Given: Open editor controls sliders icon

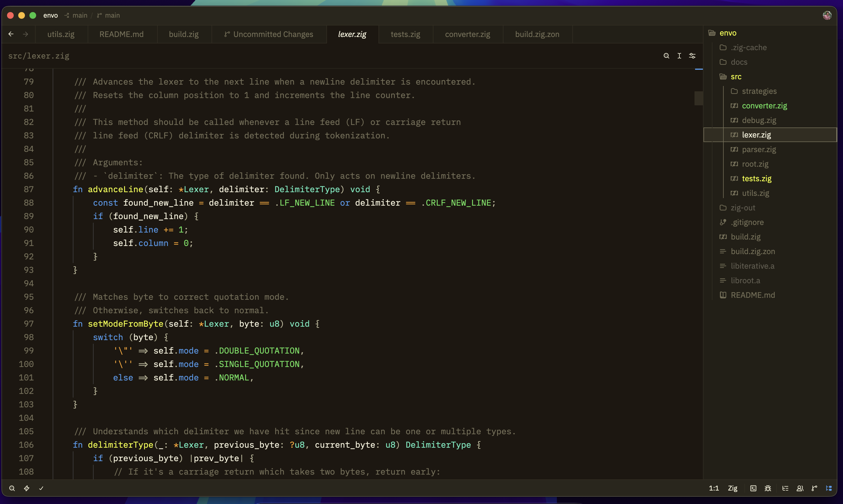Looking at the screenshot, I should [692, 56].
